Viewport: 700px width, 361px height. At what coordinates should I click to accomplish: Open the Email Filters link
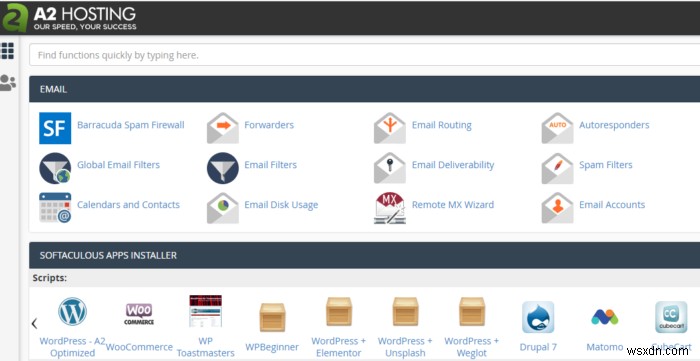pyautogui.click(x=270, y=165)
